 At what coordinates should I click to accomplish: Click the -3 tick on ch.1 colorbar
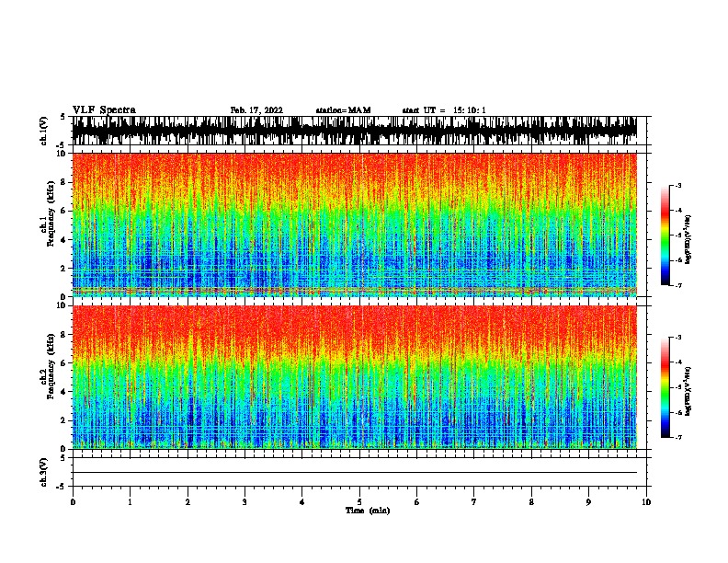click(x=677, y=185)
